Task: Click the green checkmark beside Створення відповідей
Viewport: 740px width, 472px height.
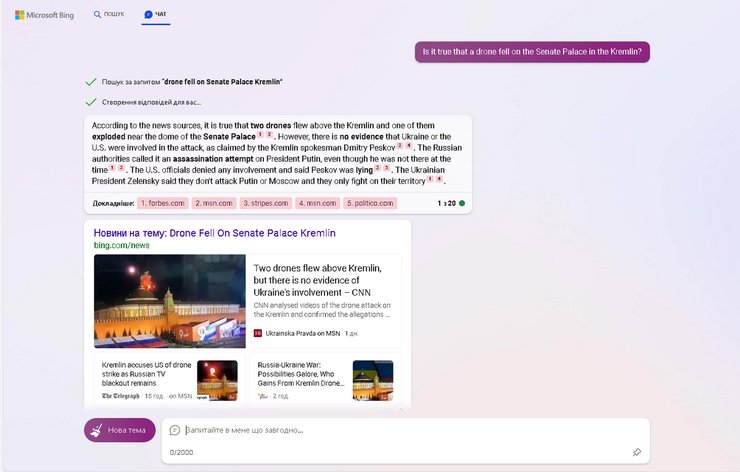Action: pyautogui.click(x=91, y=102)
